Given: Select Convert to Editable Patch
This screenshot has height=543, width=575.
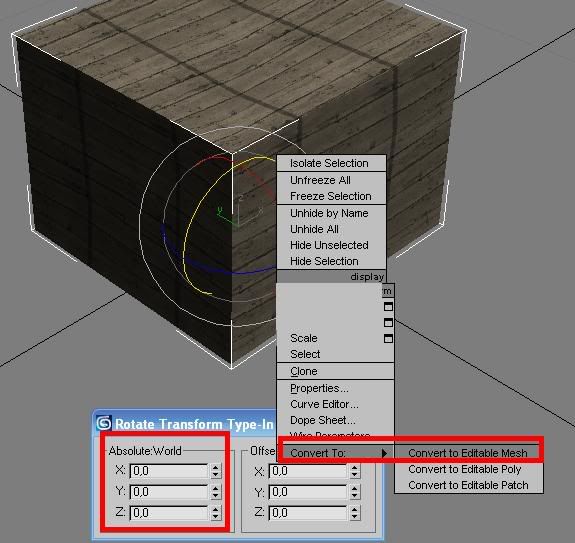Looking at the screenshot, I should tap(468, 485).
